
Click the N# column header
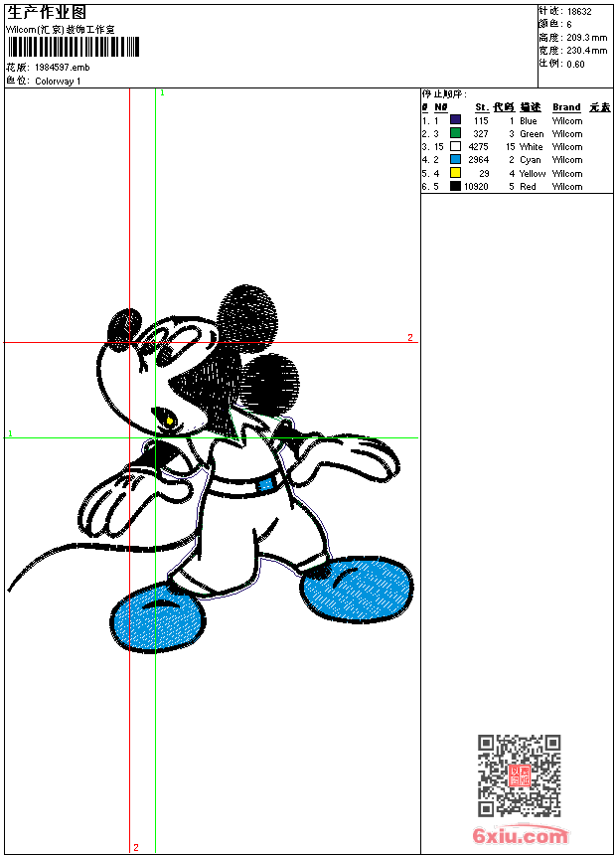coord(440,107)
